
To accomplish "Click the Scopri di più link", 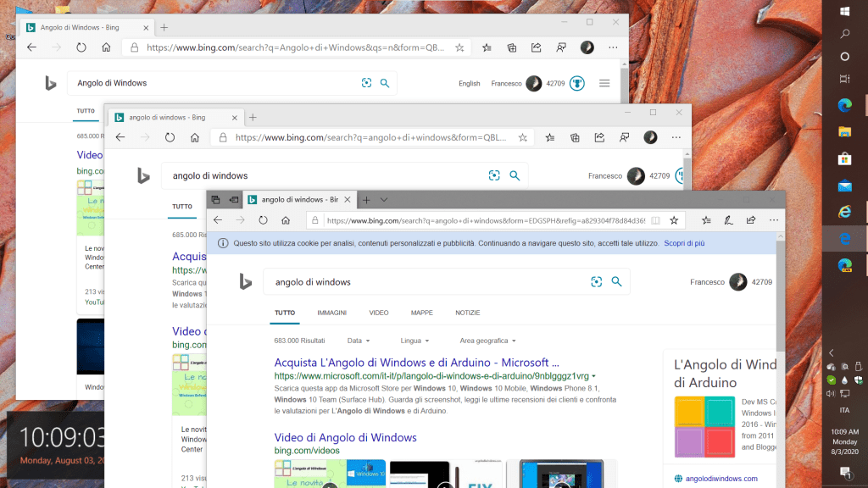I will tap(684, 243).
